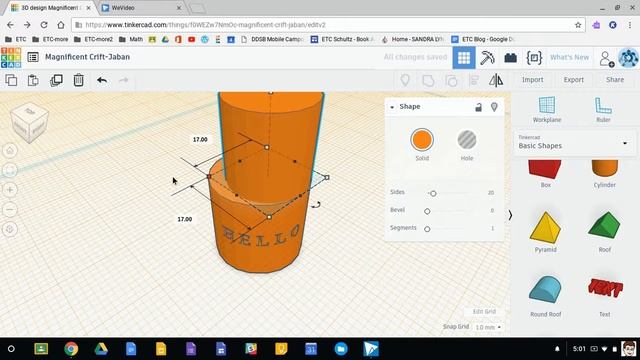The width and height of the screenshot is (640, 360).
Task: Click the Tinkercad logo
Action: tap(11, 58)
